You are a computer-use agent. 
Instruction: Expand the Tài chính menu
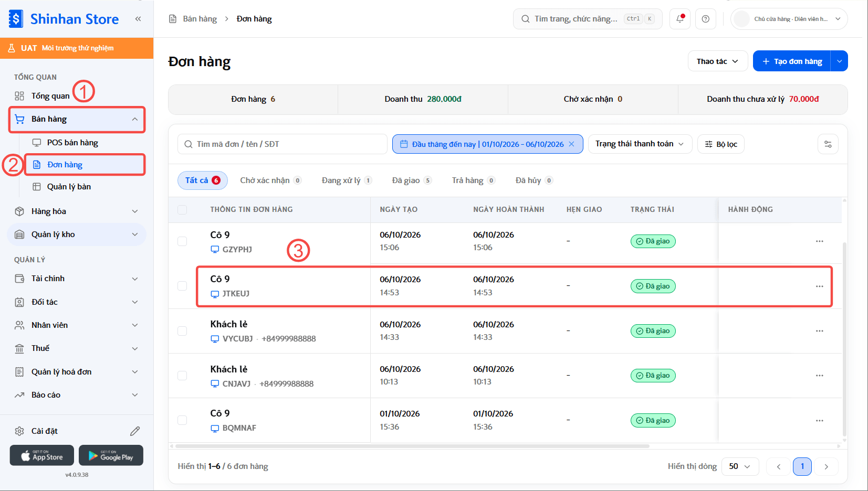[x=77, y=279]
